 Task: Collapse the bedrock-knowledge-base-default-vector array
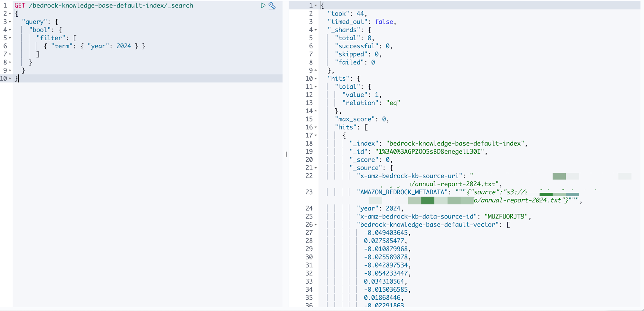pos(316,225)
